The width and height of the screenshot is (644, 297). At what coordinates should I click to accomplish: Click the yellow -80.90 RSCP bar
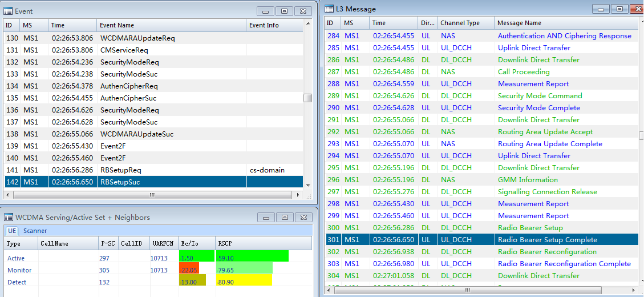click(244, 280)
